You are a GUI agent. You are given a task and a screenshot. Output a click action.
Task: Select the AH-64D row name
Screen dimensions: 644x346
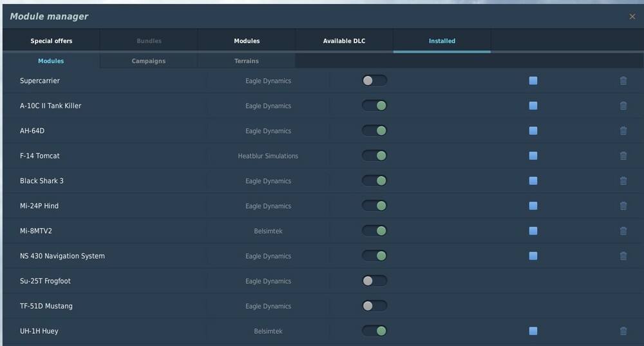pos(32,131)
